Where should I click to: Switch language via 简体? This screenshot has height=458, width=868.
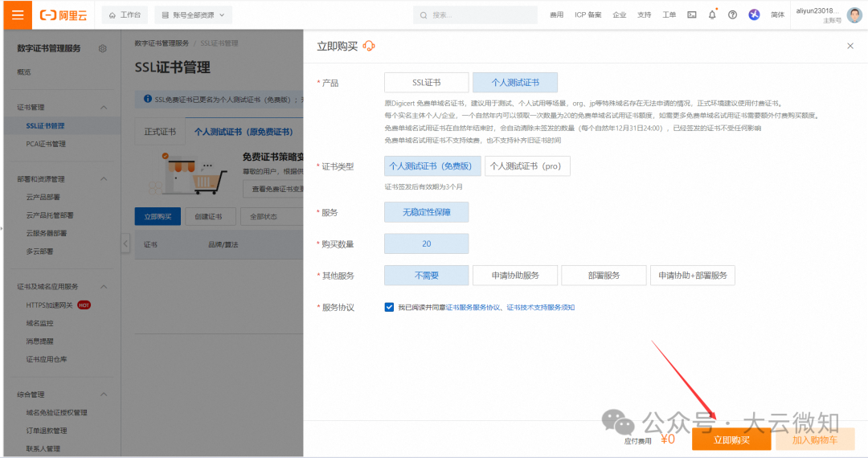tap(778, 15)
